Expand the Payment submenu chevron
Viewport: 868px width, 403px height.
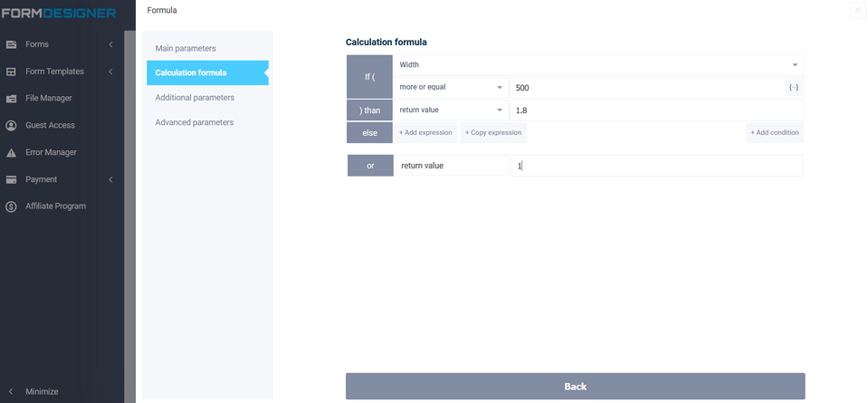[110, 179]
